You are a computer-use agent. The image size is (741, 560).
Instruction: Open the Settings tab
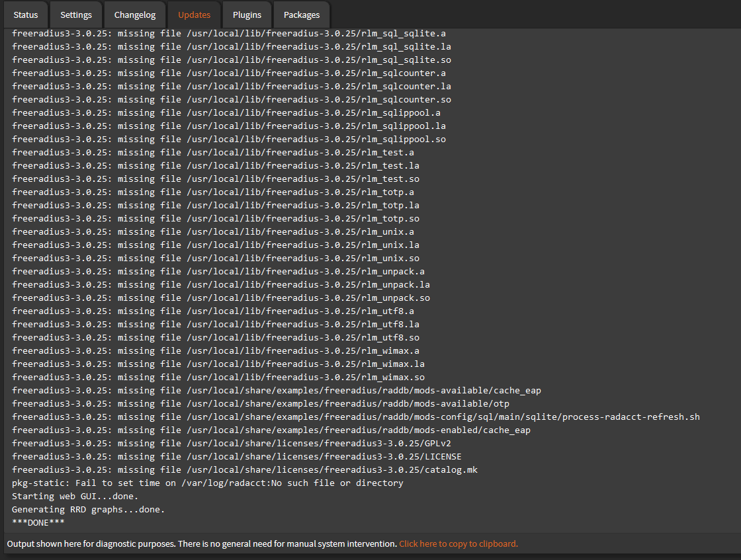click(x=75, y=14)
